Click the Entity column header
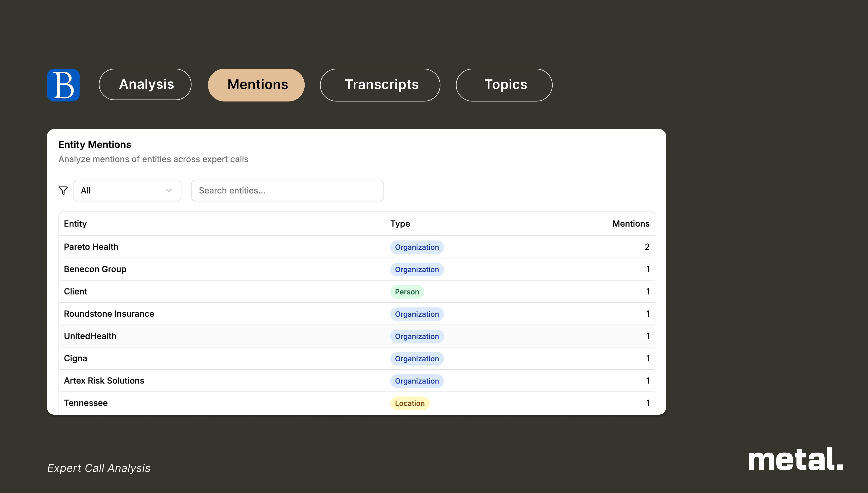The image size is (868, 493). [76, 223]
